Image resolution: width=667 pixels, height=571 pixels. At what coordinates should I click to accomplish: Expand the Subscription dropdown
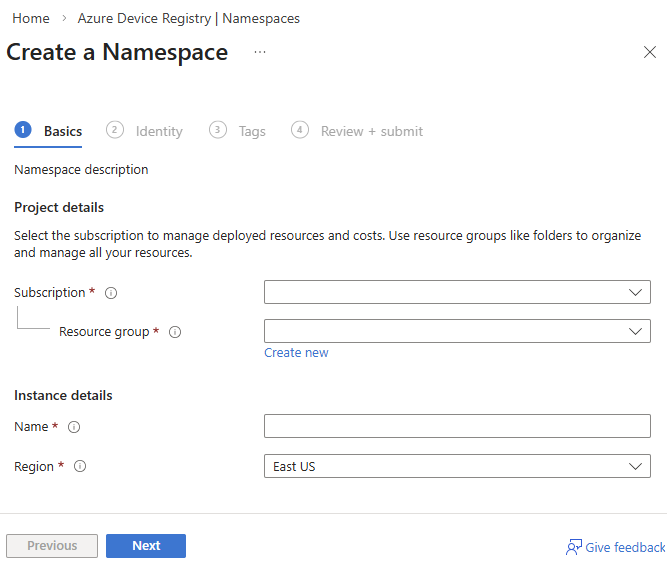pyautogui.click(x=457, y=292)
